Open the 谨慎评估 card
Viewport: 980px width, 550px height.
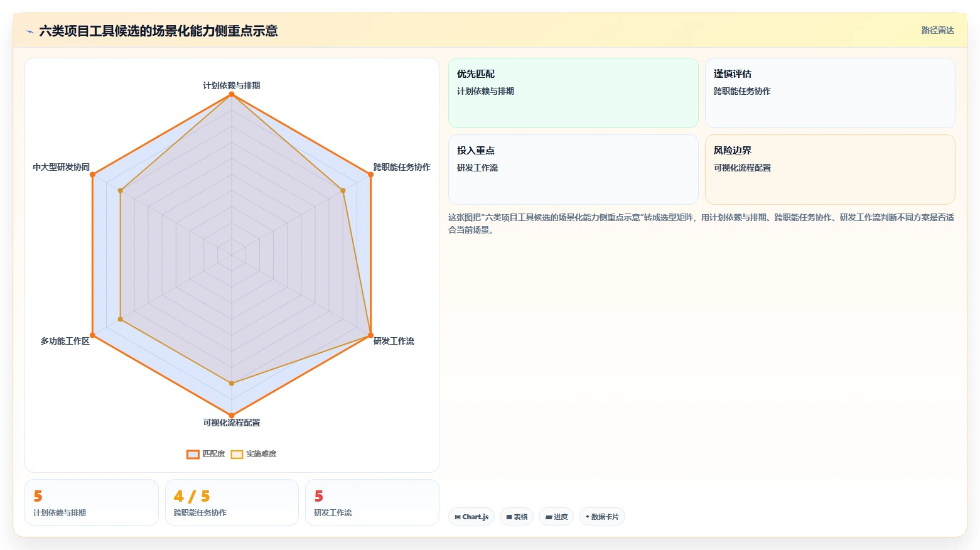830,93
